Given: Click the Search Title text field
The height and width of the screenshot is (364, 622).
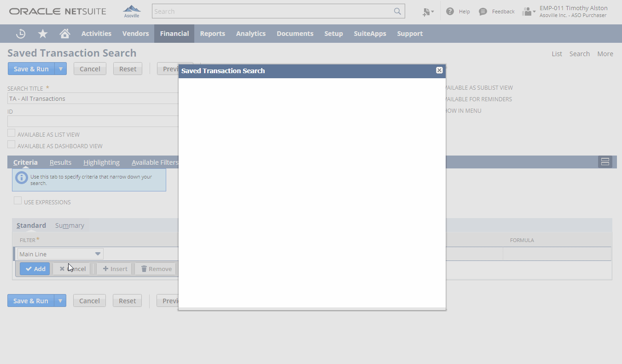Looking at the screenshot, I should point(93,98).
